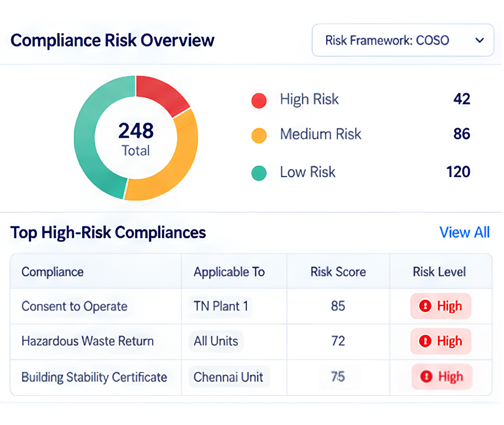504x425 pixels.
Task: Click the High badge for Consent to Operate
Action: pyautogui.click(x=441, y=306)
